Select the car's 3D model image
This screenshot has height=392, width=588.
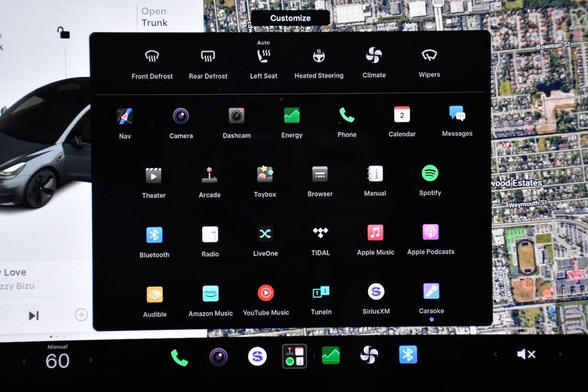(45, 142)
